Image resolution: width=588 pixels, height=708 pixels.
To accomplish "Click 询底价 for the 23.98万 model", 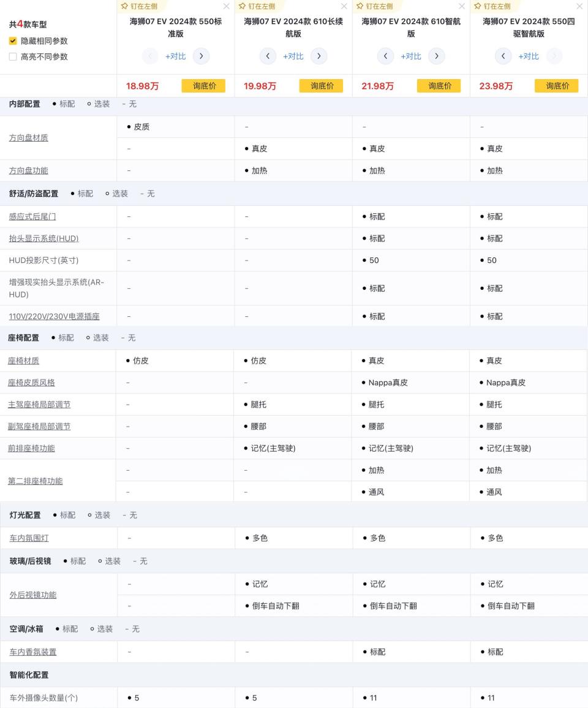I will tap(557, 86).
